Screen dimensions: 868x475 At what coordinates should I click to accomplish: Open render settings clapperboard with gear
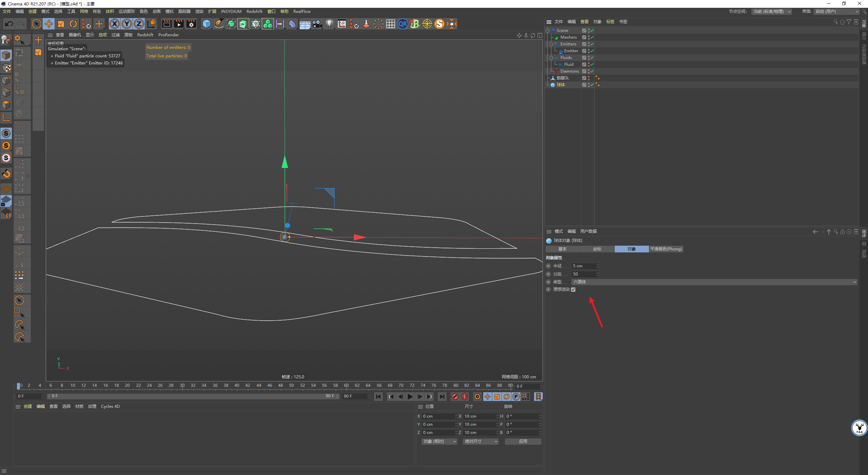click(192, 24)
